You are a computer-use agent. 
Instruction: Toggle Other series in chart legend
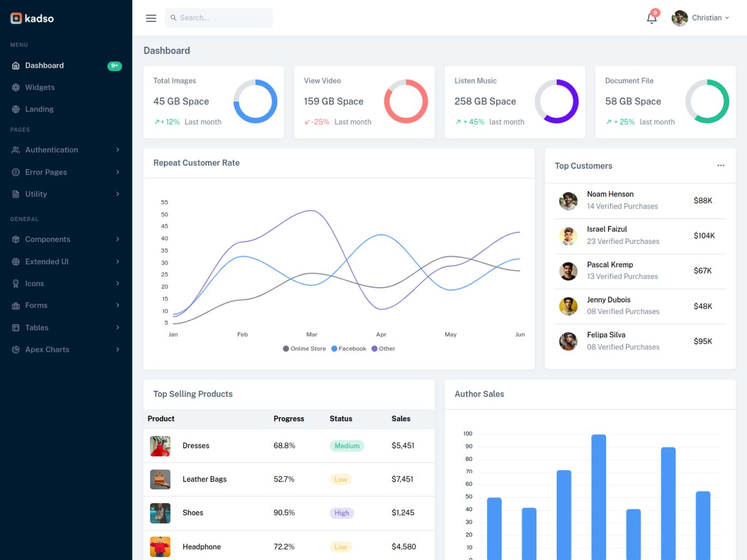tap(383, 348)
